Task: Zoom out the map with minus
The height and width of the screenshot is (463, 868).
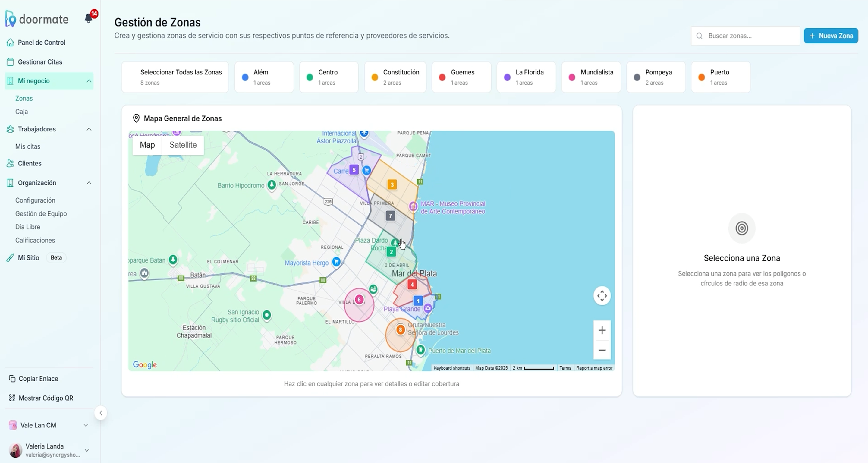Action: pos(602,350)
